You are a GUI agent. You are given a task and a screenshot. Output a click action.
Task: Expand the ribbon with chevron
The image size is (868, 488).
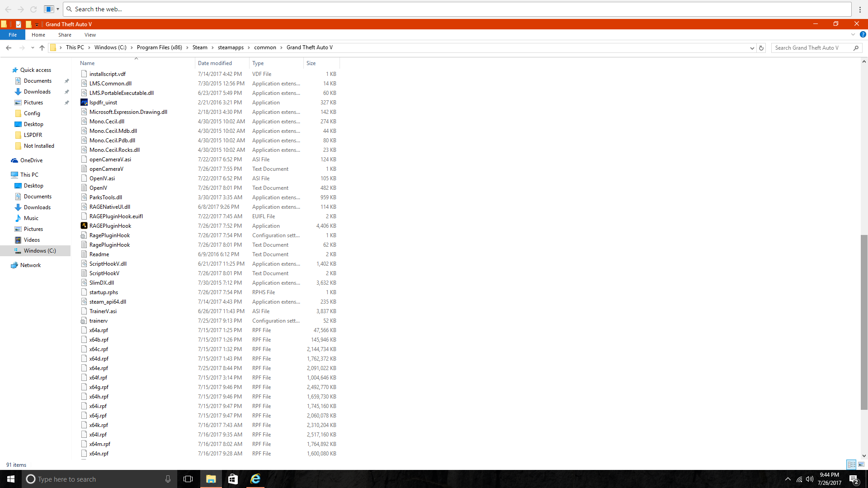(853, 35)
